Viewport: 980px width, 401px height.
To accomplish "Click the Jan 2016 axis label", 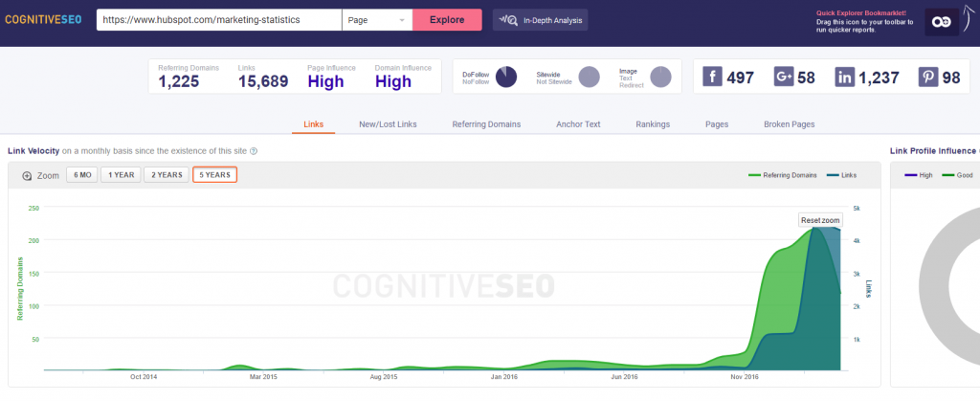I will click(x=503, y=377).
